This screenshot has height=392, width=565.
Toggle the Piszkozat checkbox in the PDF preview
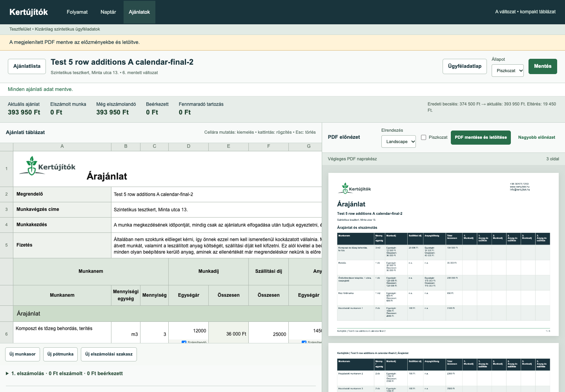pos(424,137)
